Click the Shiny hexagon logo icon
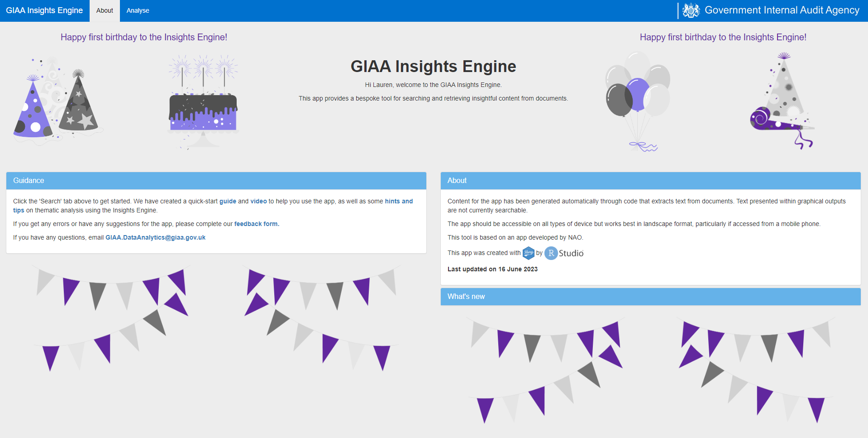The width and height of the screenshot is (868, 438). [528, 253]
